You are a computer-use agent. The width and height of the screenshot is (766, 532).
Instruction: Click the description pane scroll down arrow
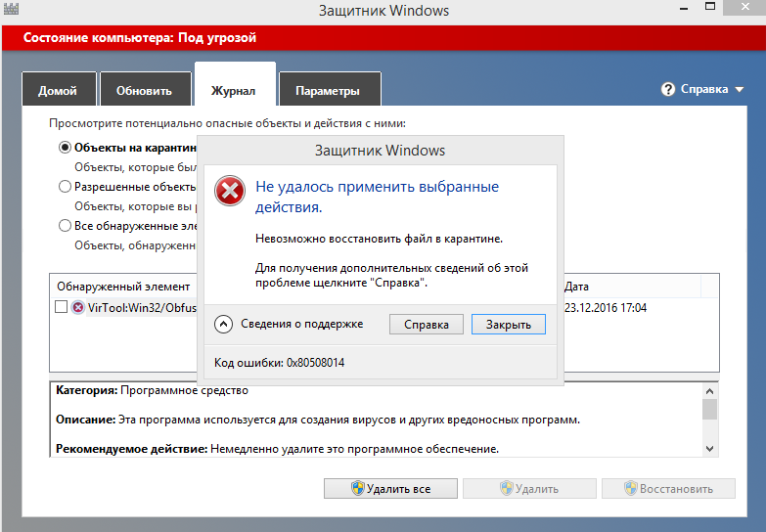click(x=710, y=449)
